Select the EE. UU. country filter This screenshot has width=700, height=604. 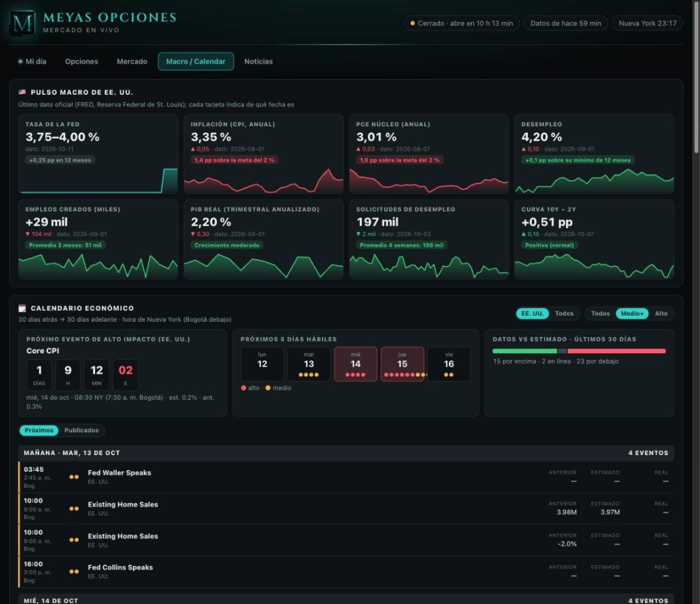532,313
